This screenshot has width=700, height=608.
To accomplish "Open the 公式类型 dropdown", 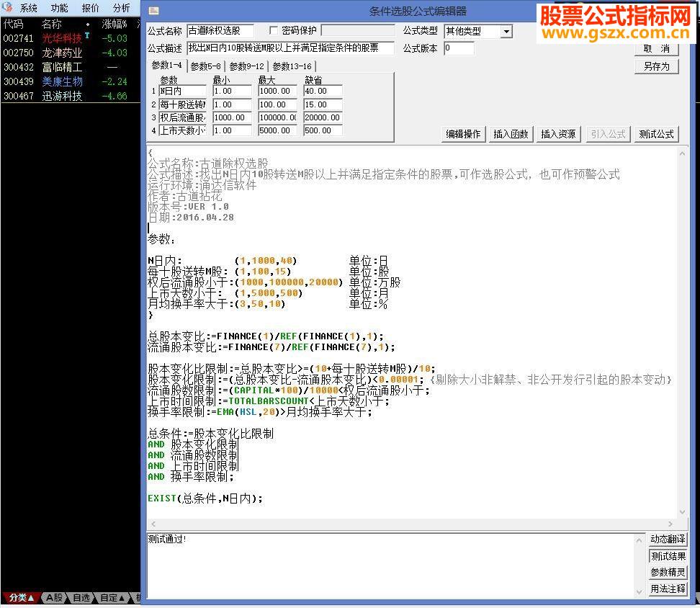I will coord(506,31).
